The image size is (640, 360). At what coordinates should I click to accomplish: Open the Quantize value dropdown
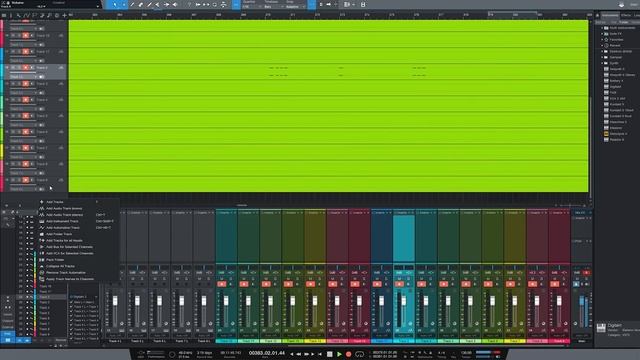point(251,7)
